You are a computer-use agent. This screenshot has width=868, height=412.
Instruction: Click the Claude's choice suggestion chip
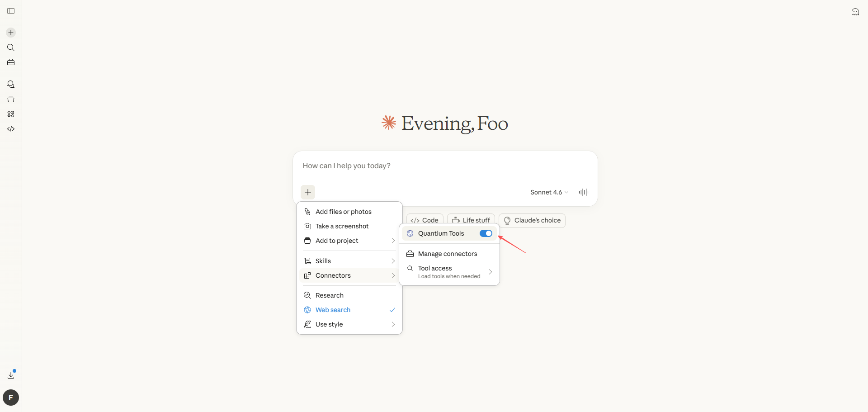click(x=532, y=220)
